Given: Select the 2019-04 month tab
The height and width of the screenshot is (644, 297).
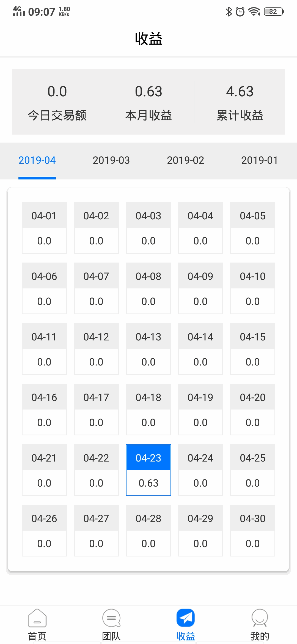Looking at the screenshot, I should click(x=37, y=160).
